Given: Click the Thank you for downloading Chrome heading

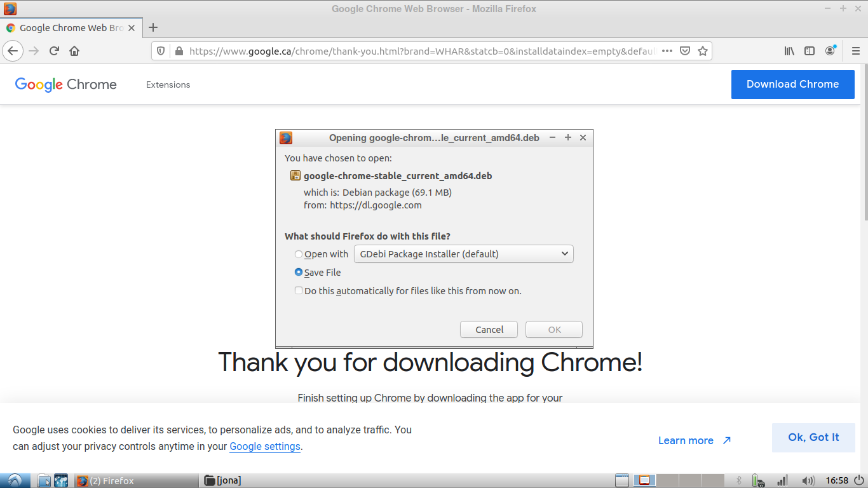Looking at the screenshot, I should [430, 362].
